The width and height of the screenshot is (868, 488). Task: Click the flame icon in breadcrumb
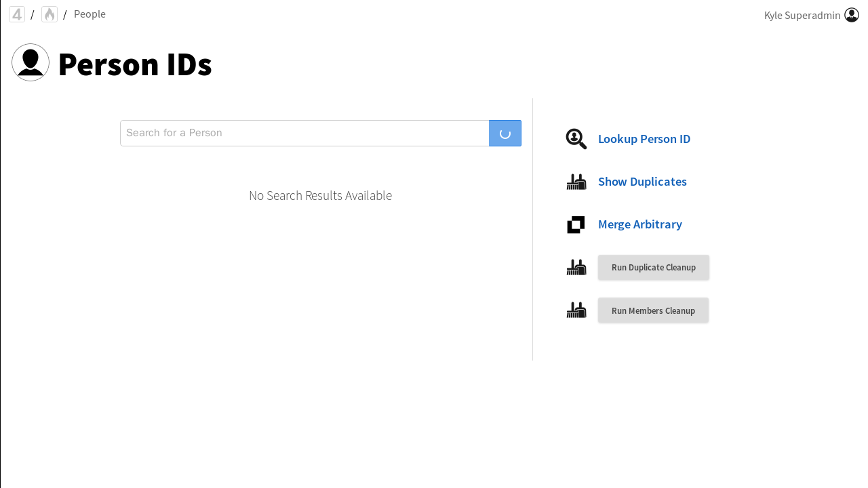50,14
